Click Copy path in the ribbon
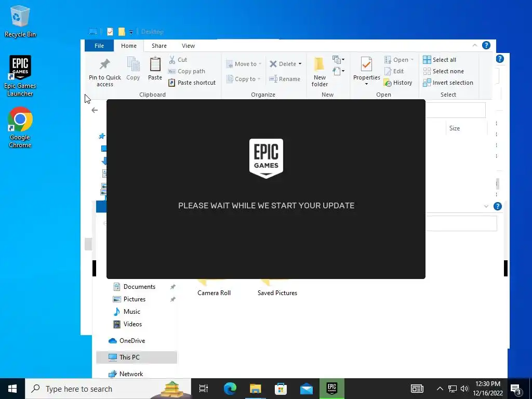The height and width of the screenshot is (399, 532). tap(187, 71)
